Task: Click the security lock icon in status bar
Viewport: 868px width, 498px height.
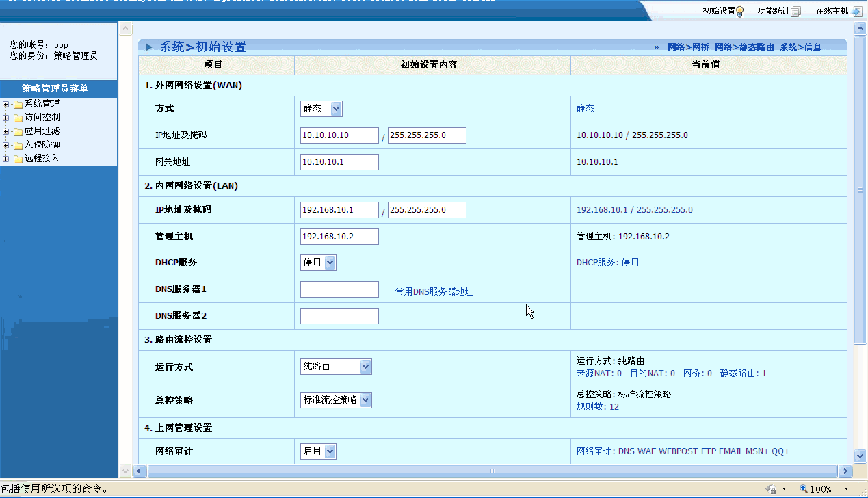Action: coord(771,489)
